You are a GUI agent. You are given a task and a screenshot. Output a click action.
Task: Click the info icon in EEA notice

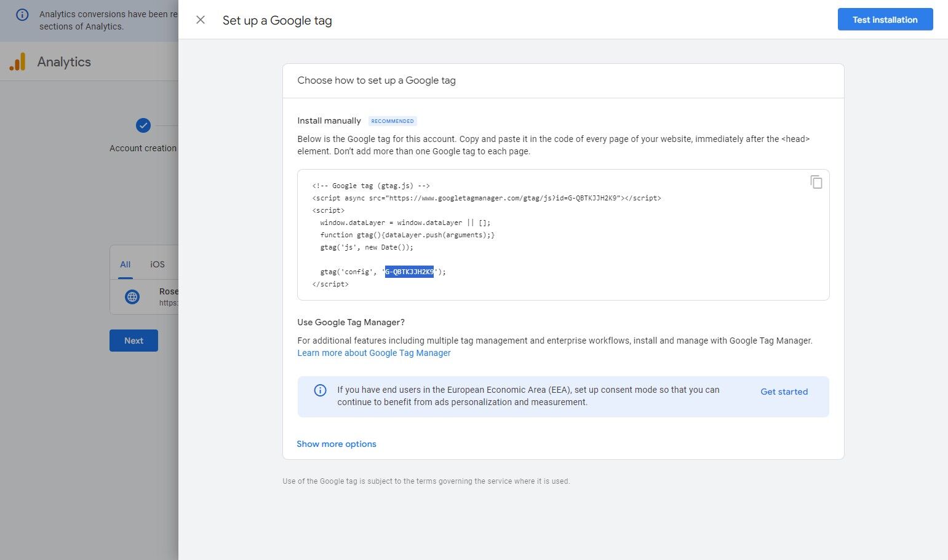coord(320,390)
